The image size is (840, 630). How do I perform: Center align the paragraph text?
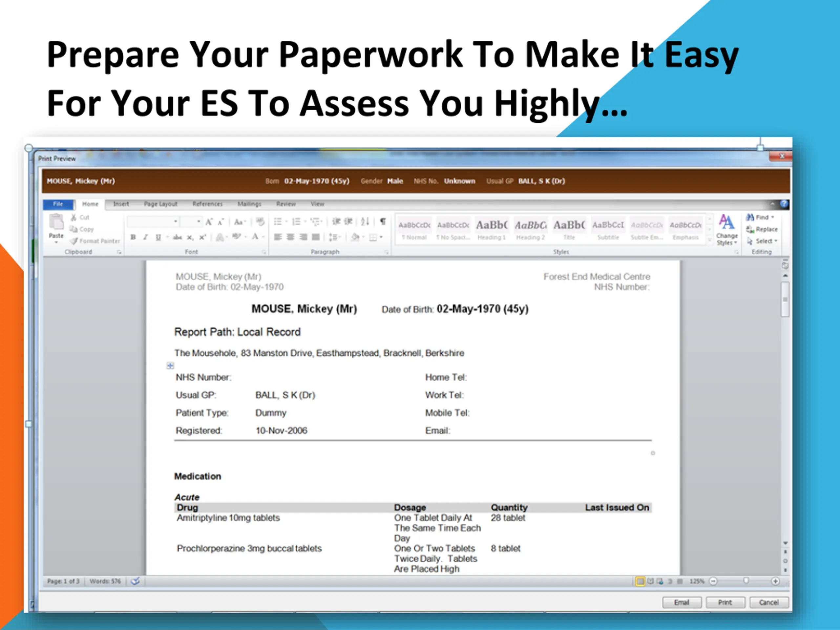290,237
